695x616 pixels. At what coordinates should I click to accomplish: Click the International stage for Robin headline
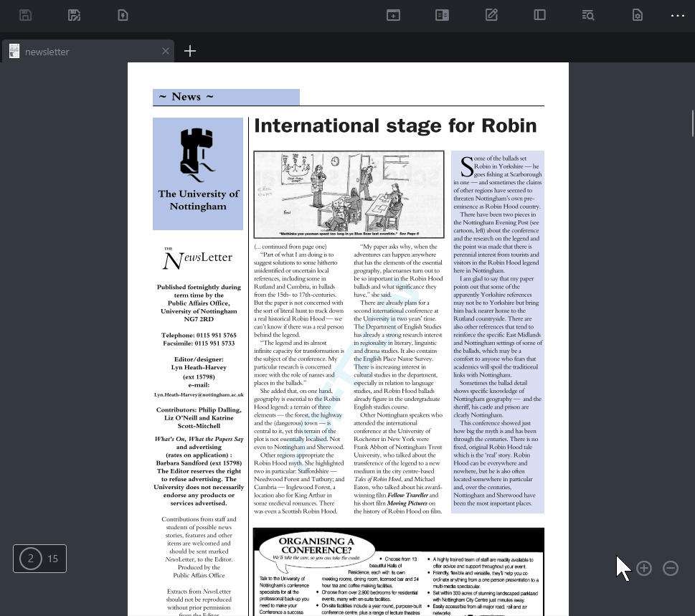pos(395,126)
